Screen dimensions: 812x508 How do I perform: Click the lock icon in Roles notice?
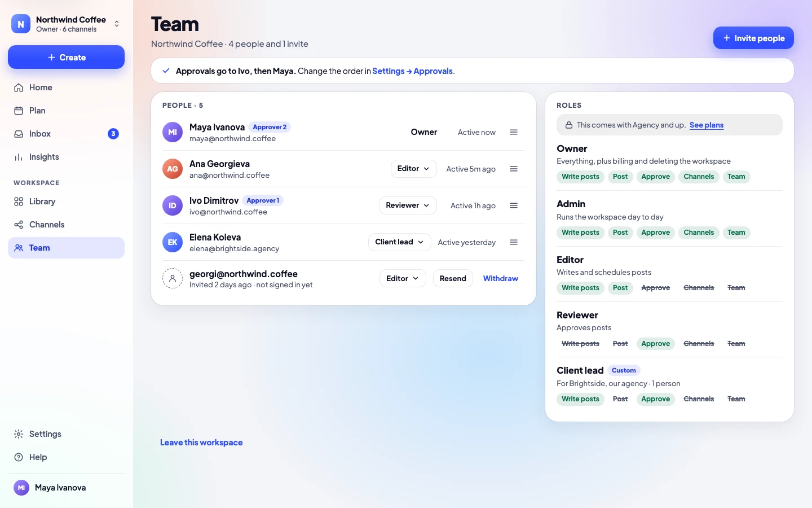pyautogui.click(x=569, y=125)
